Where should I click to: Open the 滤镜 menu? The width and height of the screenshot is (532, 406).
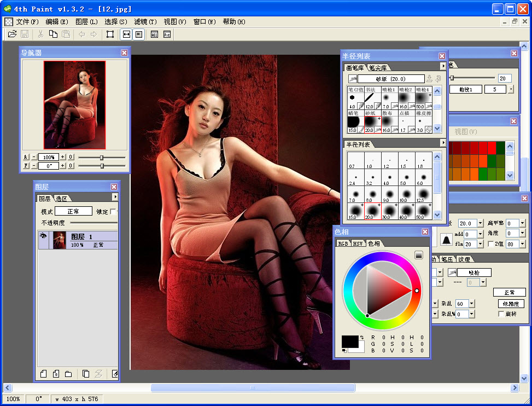tap(145, 22)
